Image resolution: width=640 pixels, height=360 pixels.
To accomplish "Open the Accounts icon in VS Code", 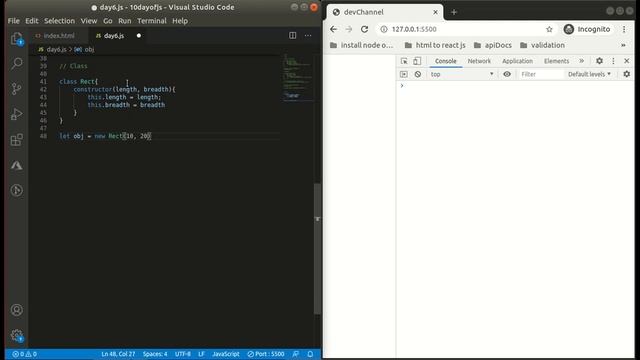I will point(16,310).
